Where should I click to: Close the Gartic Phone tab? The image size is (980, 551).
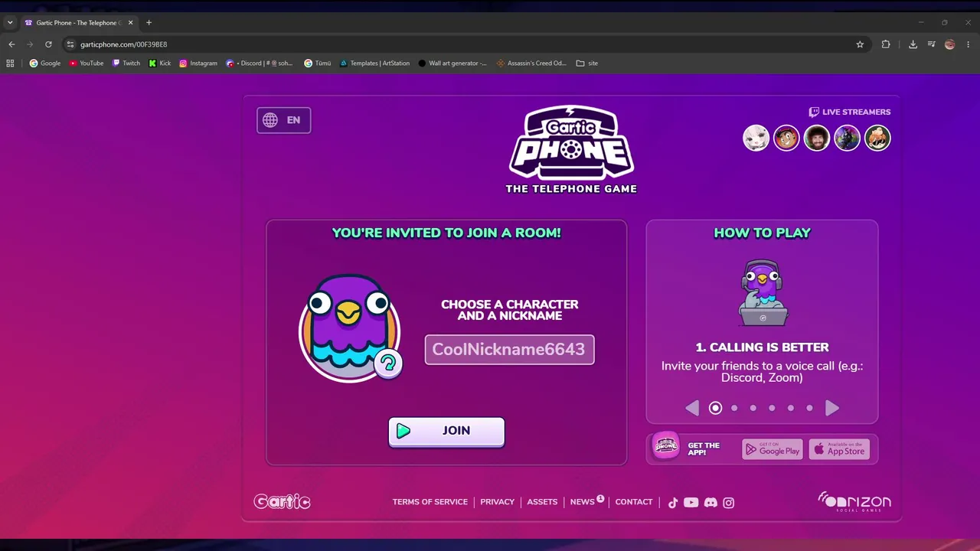click(130, 23)
